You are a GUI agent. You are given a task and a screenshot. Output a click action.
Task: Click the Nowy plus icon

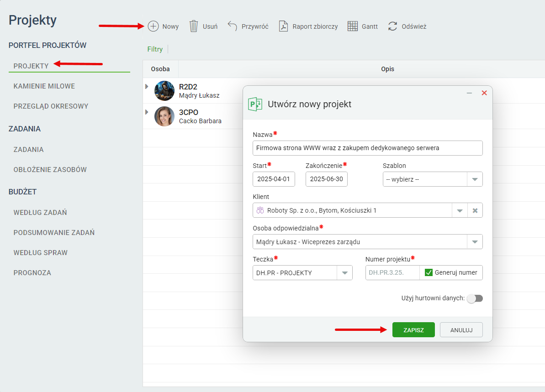point(153,26)
